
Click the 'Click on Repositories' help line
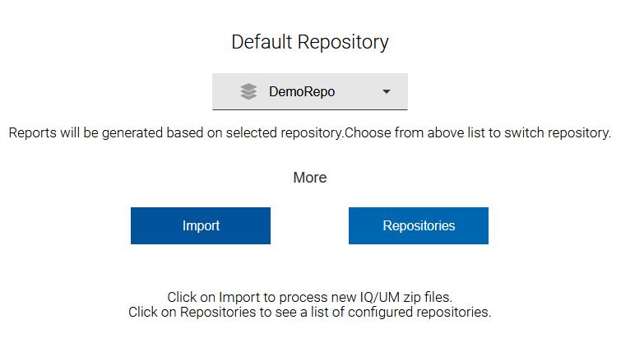(309, 313)
